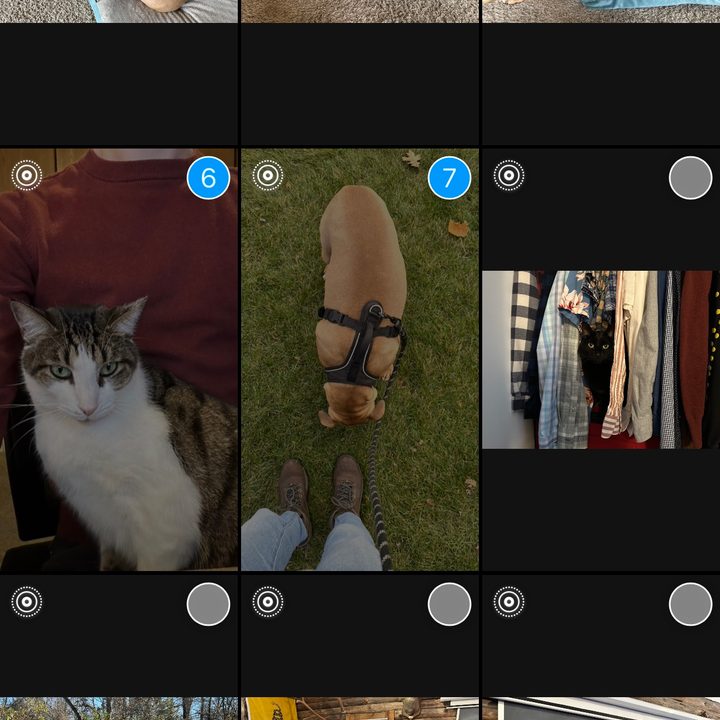Viewport: 720px width, 720px height.
Task: Deselect the dog photo numbered 7
Action: (449, 178)
